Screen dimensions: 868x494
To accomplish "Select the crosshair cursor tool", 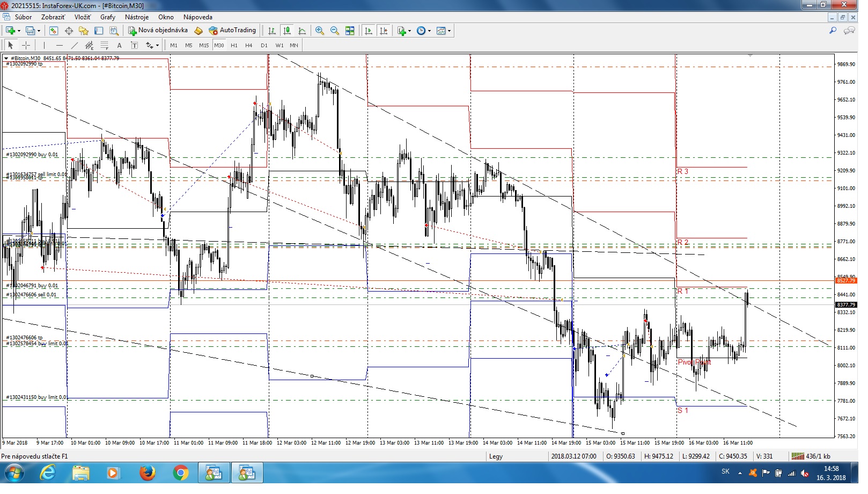I will pos(26,46).
